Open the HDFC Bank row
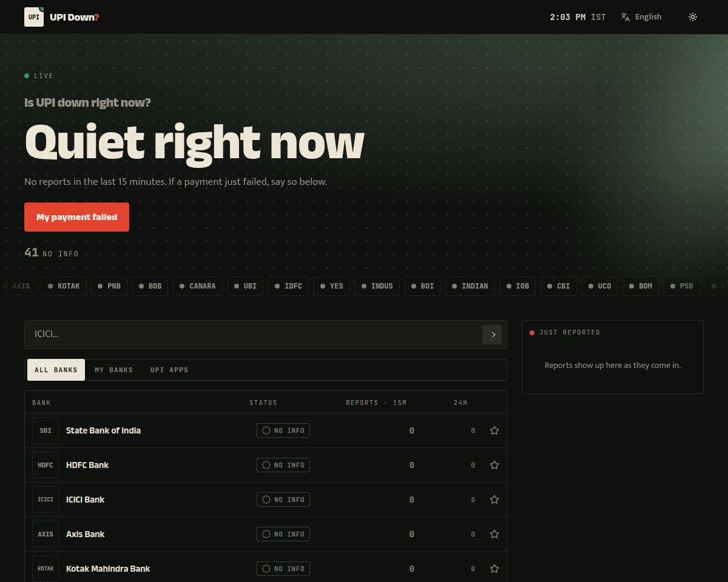 (x=266, y=465)
